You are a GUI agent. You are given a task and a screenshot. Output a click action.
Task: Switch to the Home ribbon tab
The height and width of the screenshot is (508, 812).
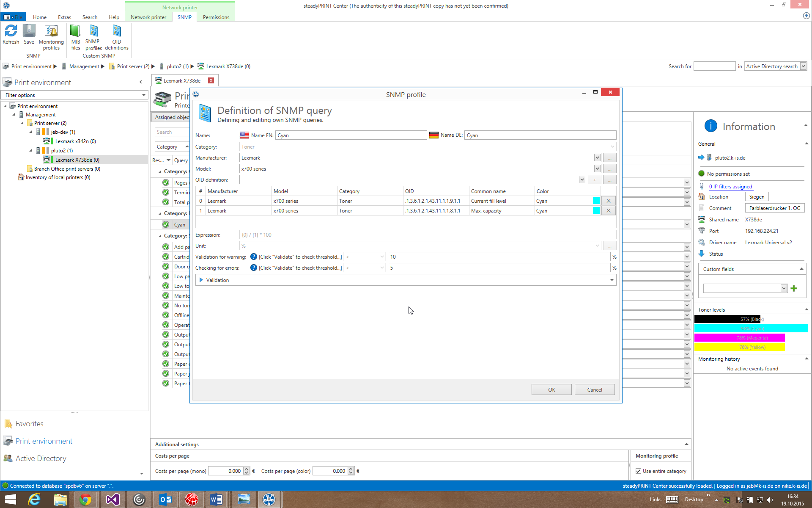tap(40, 17)
